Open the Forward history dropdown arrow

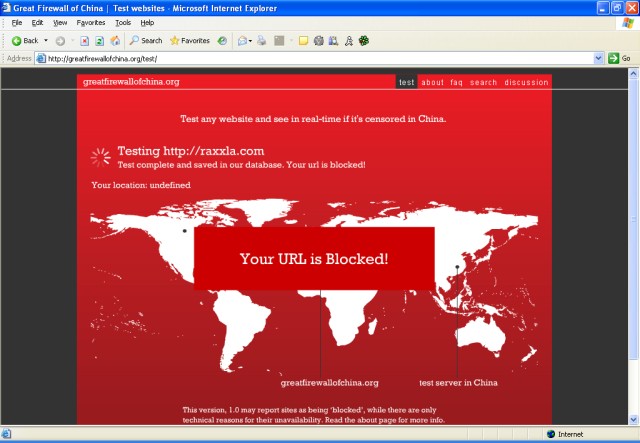click(73, 40)
